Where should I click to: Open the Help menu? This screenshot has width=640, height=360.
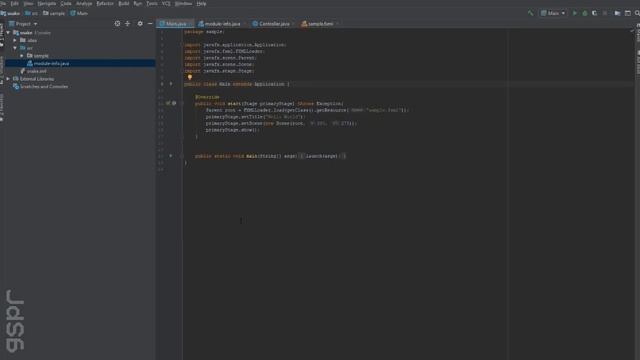201,4
